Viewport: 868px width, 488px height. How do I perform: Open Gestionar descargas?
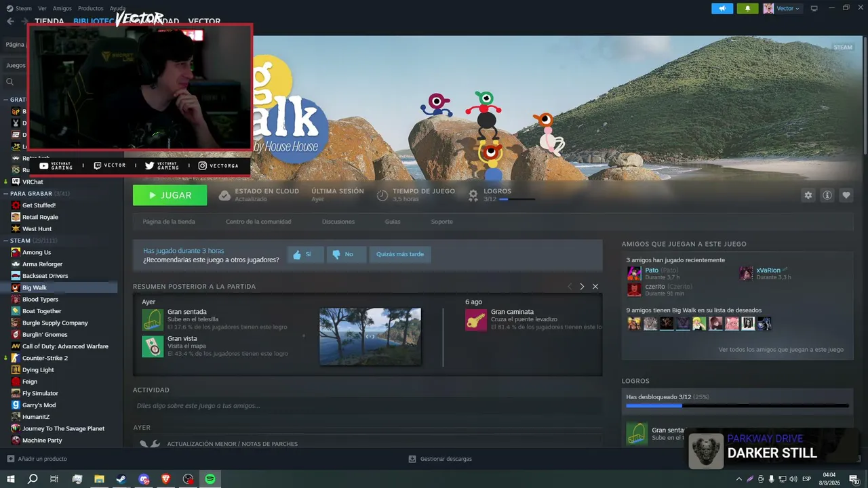[x=440, y=459]
